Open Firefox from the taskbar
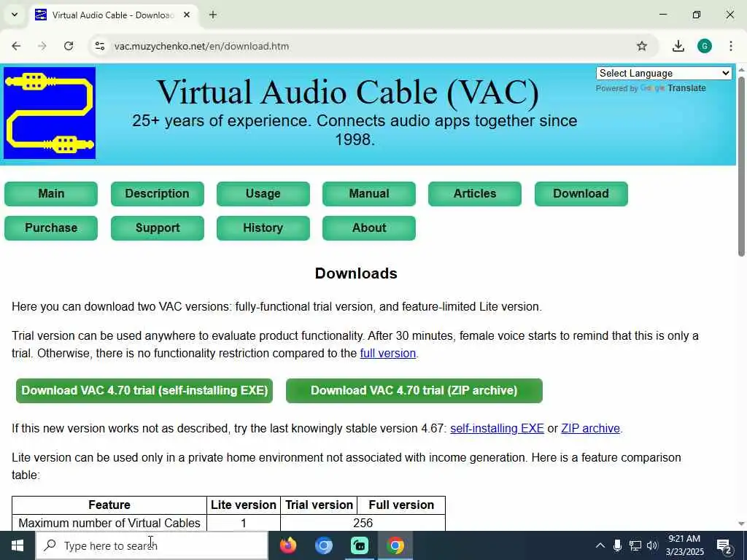 pyautogui.click(x=287, y=545)
